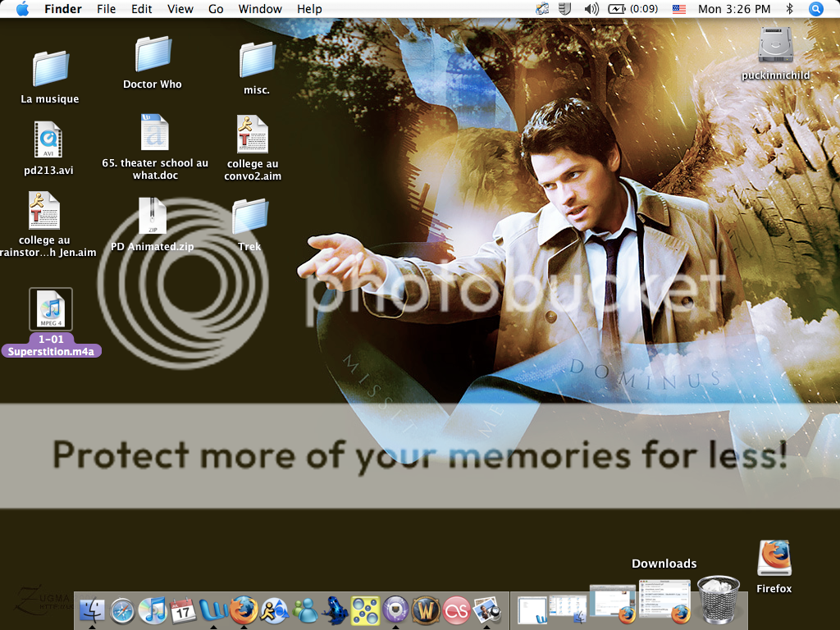Open iCal calendar in the Dock

(x=183, y=610)
